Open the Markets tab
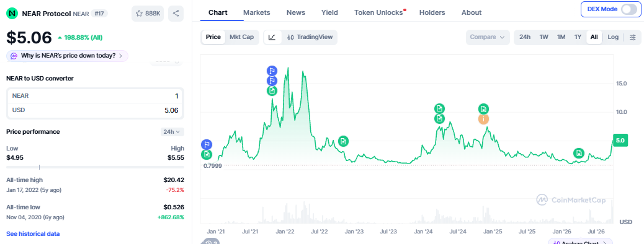 [x=257, y=13]
